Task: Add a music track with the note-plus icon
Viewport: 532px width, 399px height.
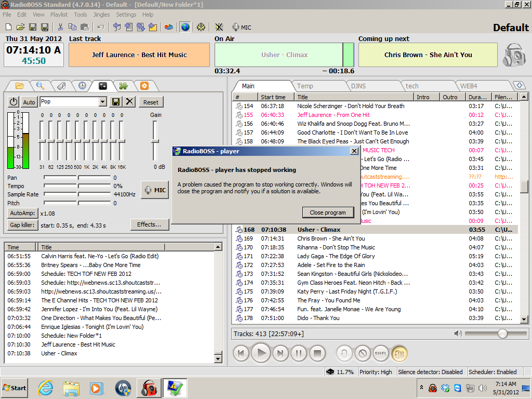Action: [x=117, y=27]
